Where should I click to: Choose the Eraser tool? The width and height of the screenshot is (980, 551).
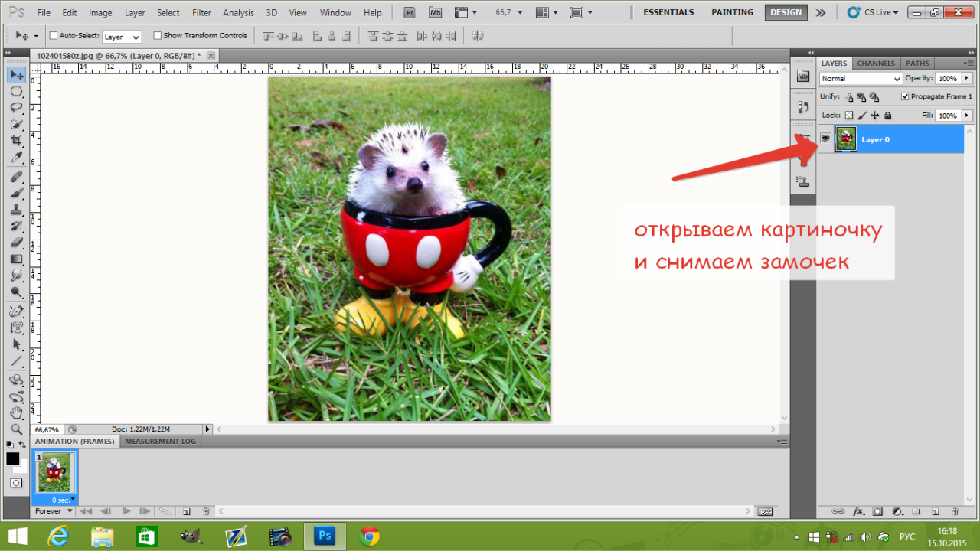click(16, 243)
